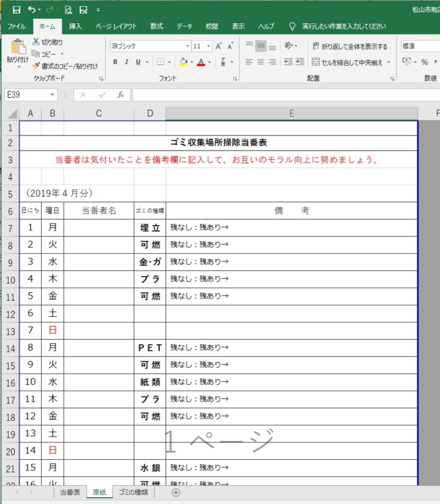Open the 挿入 (Insert) ribbon tab

(75, 26)
